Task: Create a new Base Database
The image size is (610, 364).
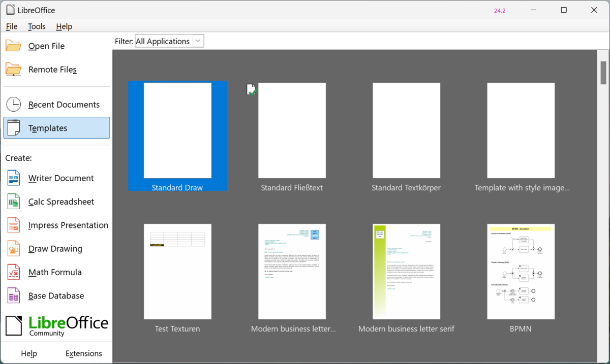Action: pyautogui.click(x=56, y=296)
